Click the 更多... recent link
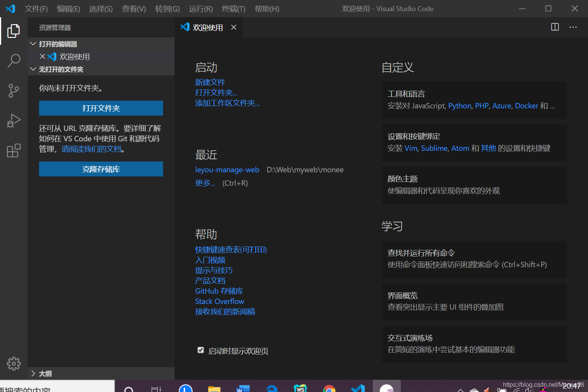588x392 pixels. (205, 183)
